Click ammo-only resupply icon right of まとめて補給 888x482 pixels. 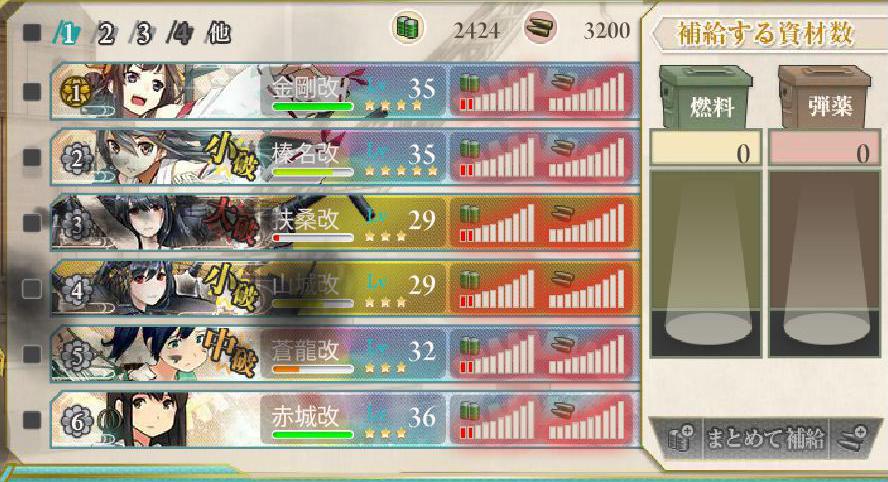click(x=853, y=438)
